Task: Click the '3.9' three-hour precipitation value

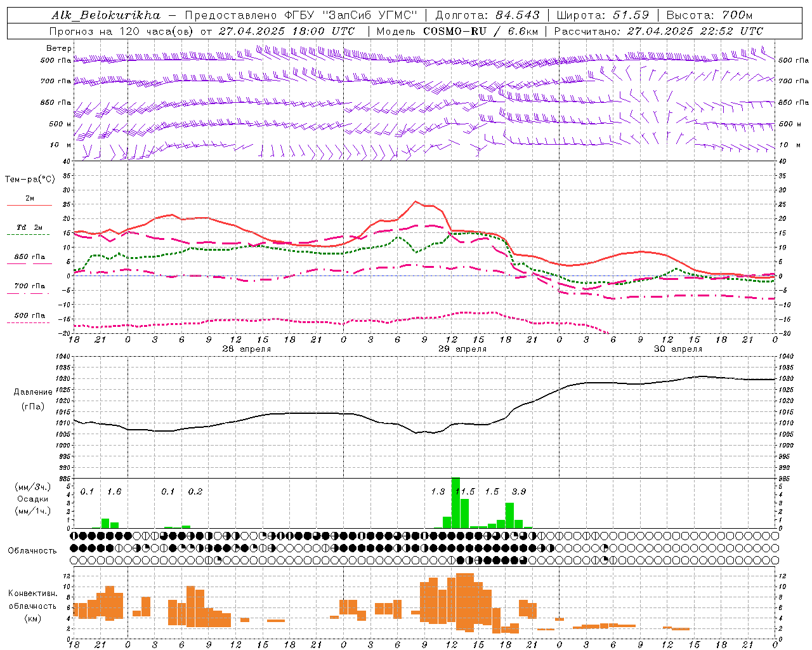Action: click(519, 492)
